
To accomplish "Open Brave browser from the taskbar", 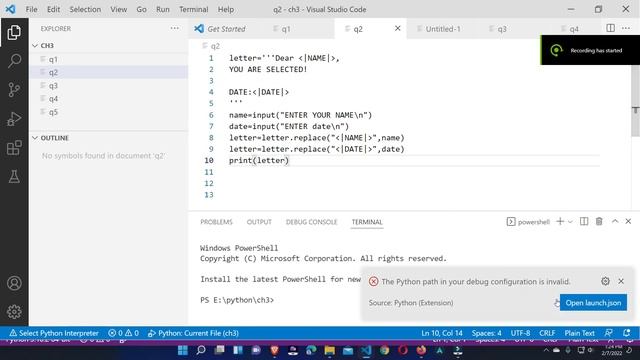I will pyautogui.click(x=274, y=350).
